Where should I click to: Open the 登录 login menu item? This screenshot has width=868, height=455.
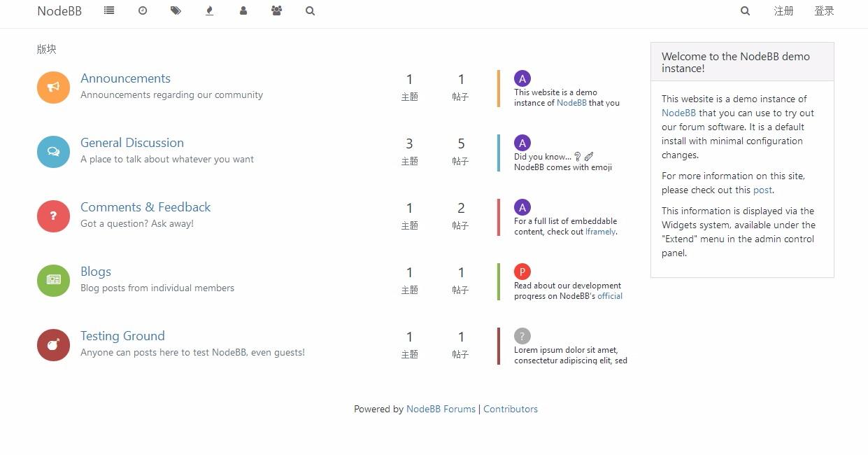pos(824,10)
